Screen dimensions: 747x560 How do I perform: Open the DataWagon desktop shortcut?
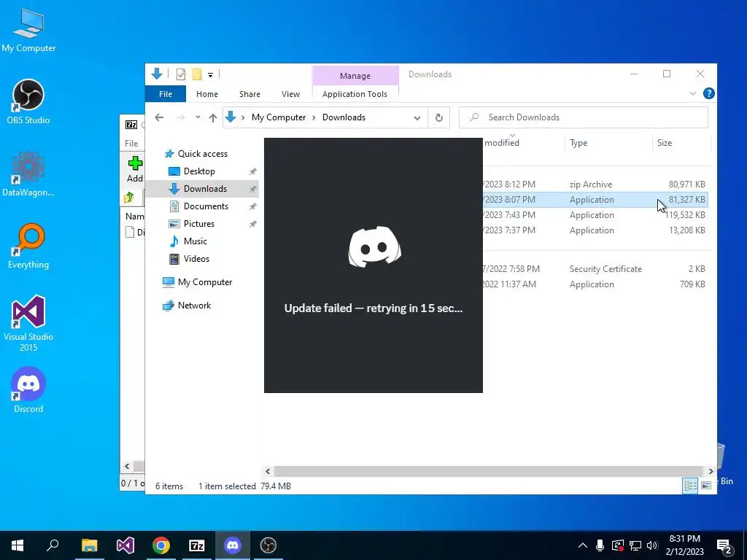[x=28, y=174]
